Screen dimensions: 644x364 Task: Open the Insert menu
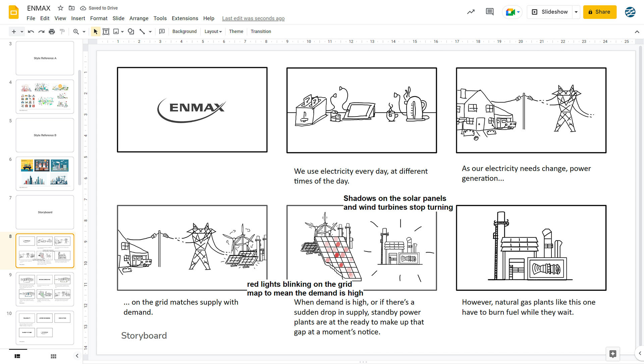coord(78,18)
